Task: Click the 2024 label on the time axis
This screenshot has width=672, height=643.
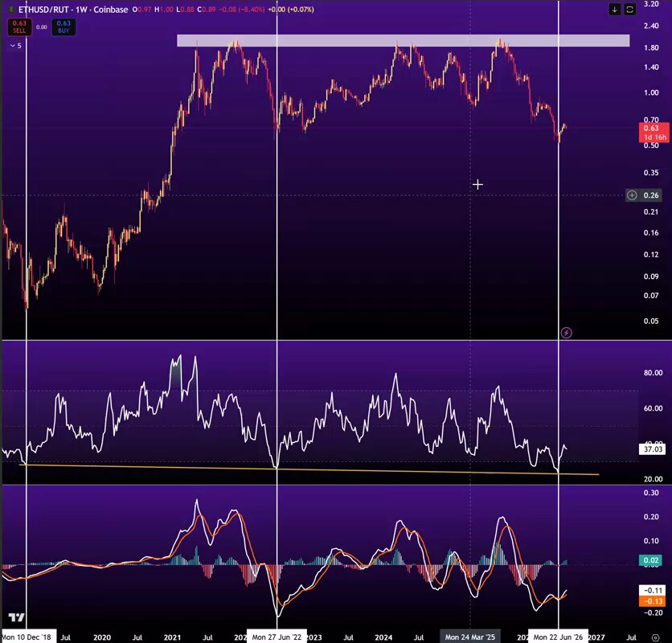Action: (383, 637)
